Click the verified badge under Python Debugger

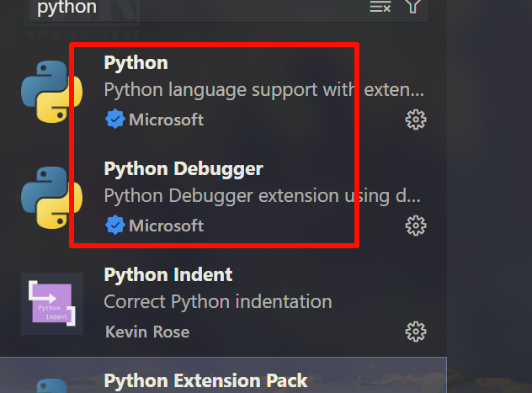coord(115,225)
